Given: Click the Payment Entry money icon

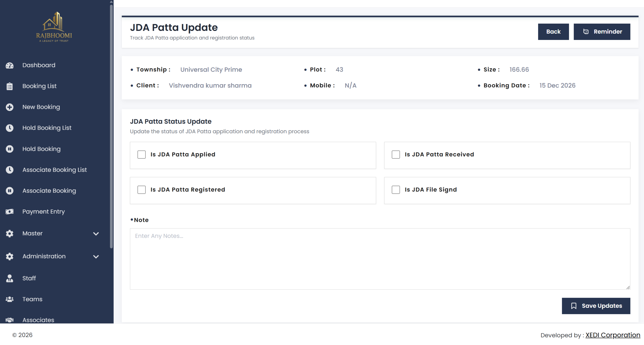Looking at the screenshot, I should pos(10,212).
